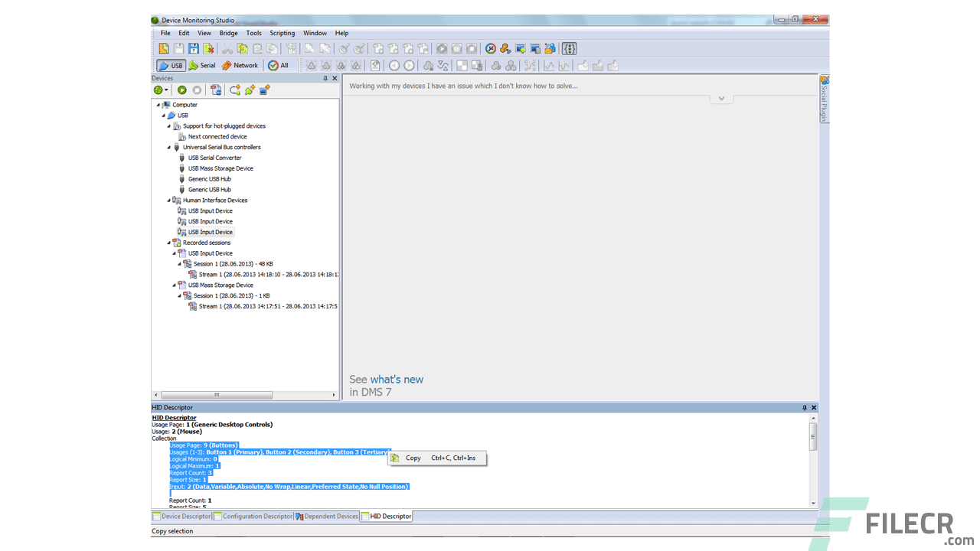
Task: Open the dropdown next to the green Devices icon
Action: click(167, 90)
